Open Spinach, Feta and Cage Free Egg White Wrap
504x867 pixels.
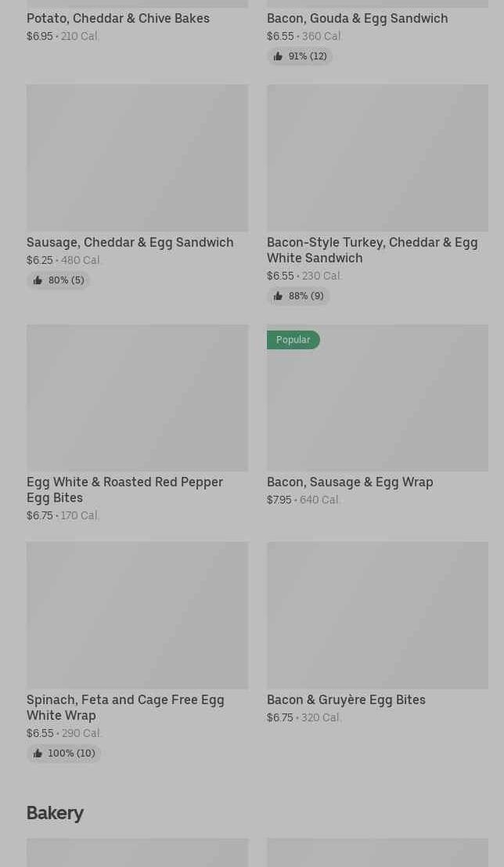125,707
